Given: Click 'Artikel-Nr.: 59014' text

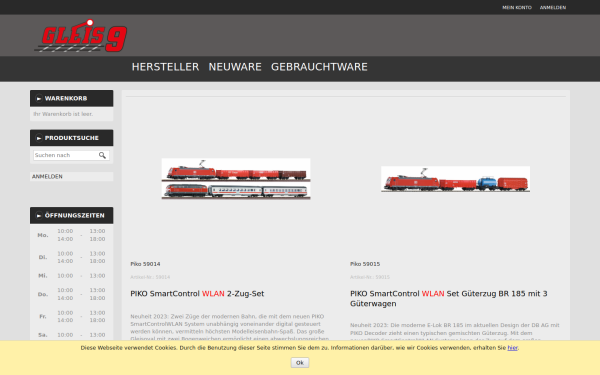Looking at the screenshot, I should (x=150, y=277).
